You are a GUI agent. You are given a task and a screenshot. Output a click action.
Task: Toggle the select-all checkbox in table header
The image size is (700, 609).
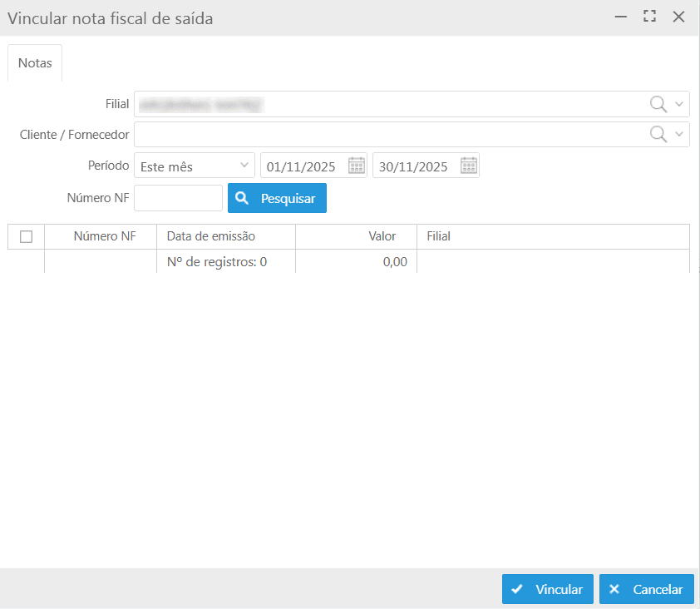point(26,236)
